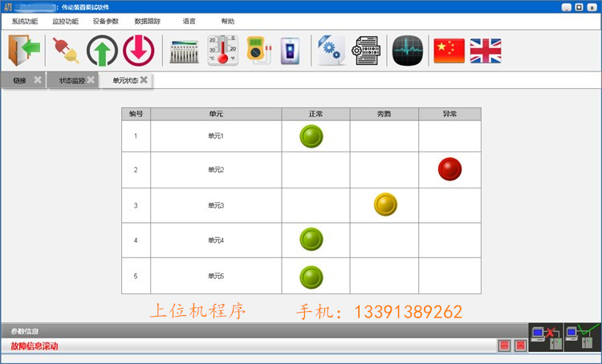The height and width of the screenshot is (364, 602).
Task: Close the 单元状态 tab
Action: (144, 80)
